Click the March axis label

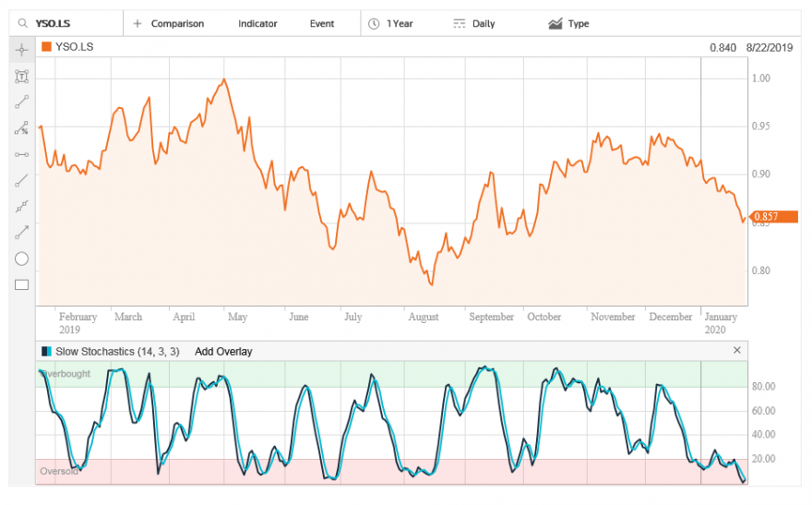(x=128, y=317)
